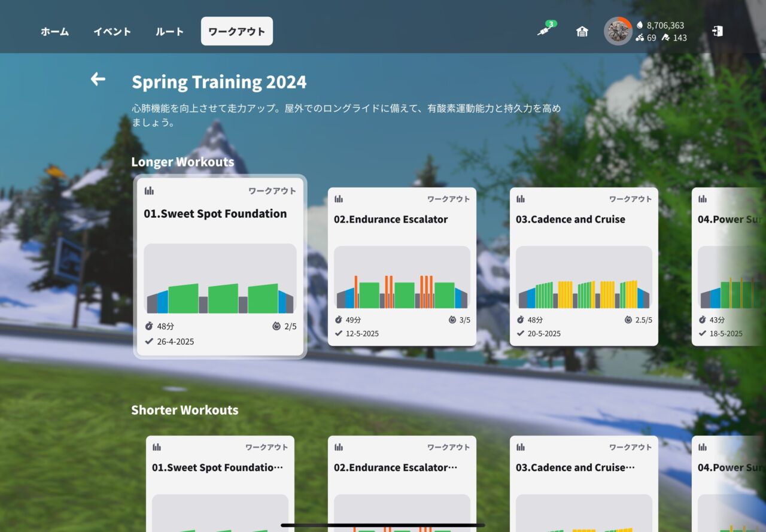Open the 02.Endurance Escalator workout title
This screenshot has width=766, height=532.
coord(391,220)
